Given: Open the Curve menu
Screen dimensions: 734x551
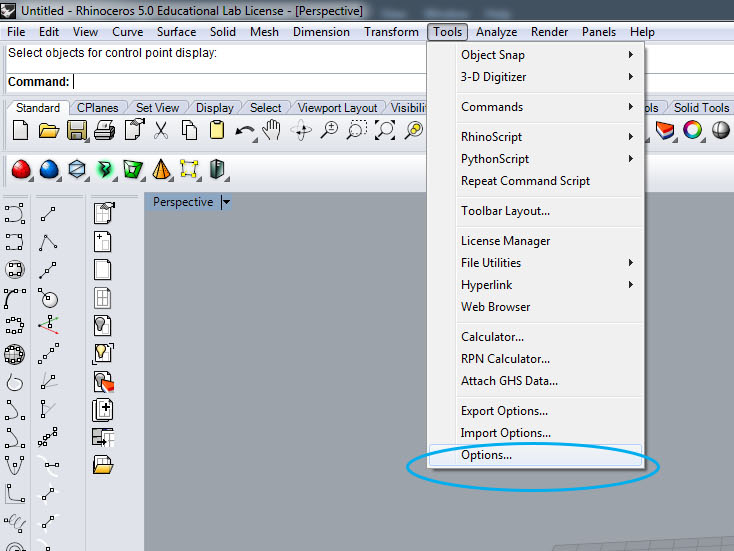Looking at the screenshot, I should (x=127, y=32).
